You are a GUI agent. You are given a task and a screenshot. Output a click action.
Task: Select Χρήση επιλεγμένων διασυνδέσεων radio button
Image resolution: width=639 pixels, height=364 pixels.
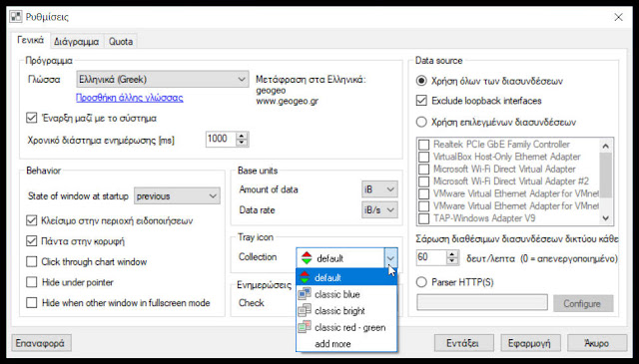pos(421,122)
